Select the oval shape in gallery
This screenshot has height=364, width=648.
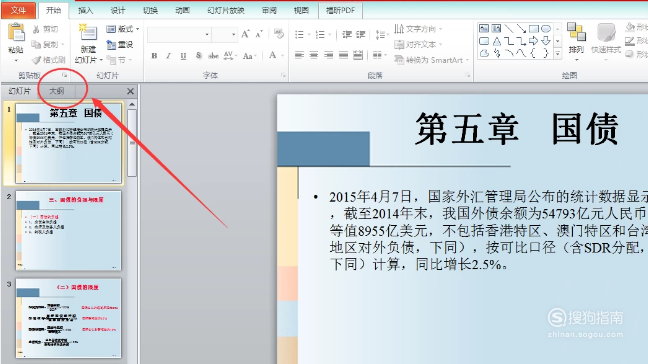[546, 29]
